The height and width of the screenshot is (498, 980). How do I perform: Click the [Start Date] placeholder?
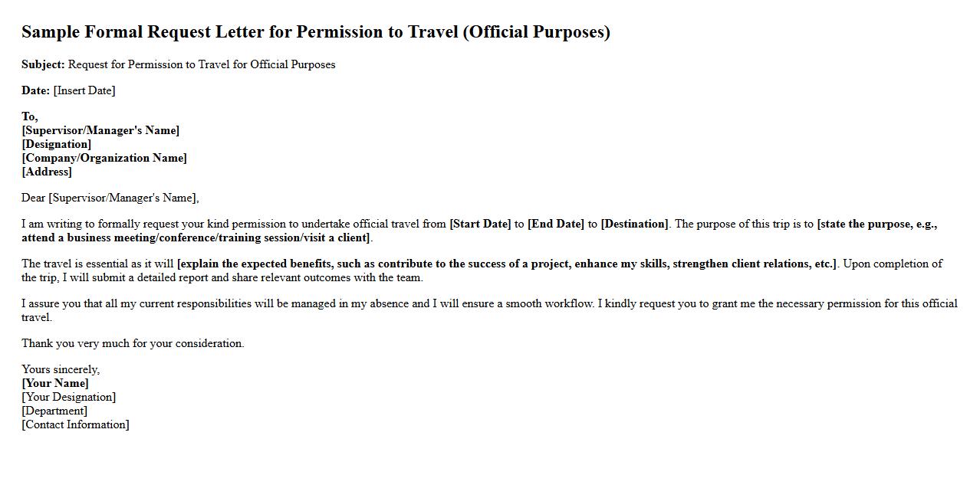point(480,224)
